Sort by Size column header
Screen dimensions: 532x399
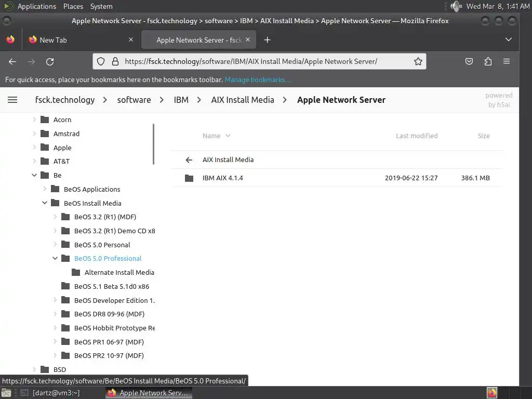pyautogui.click(x=484, y=136)
